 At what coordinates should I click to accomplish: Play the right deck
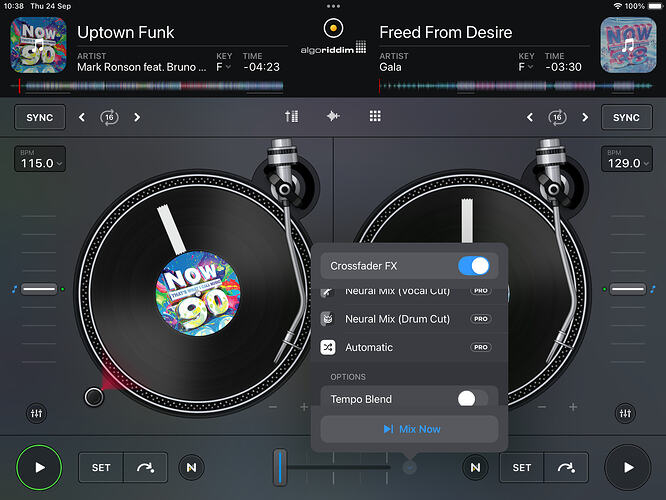point(628,468)
